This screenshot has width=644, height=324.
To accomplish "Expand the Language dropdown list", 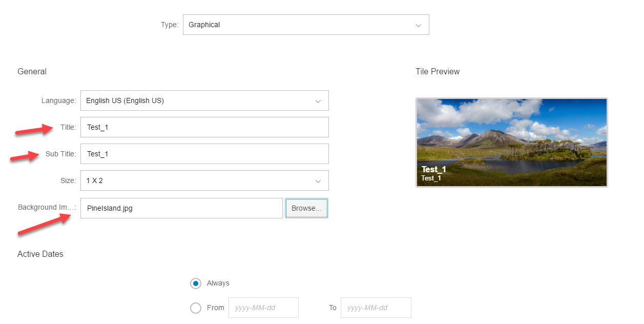I will [204, 100].
